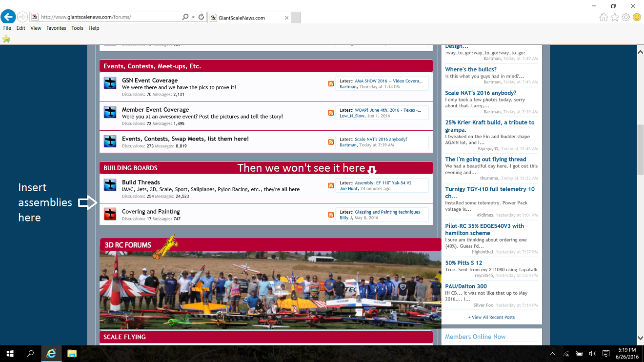This screenshot has width=644, height=362.
Task: Click the Swap Meets forum plane icon
Action: pos(110,141)
